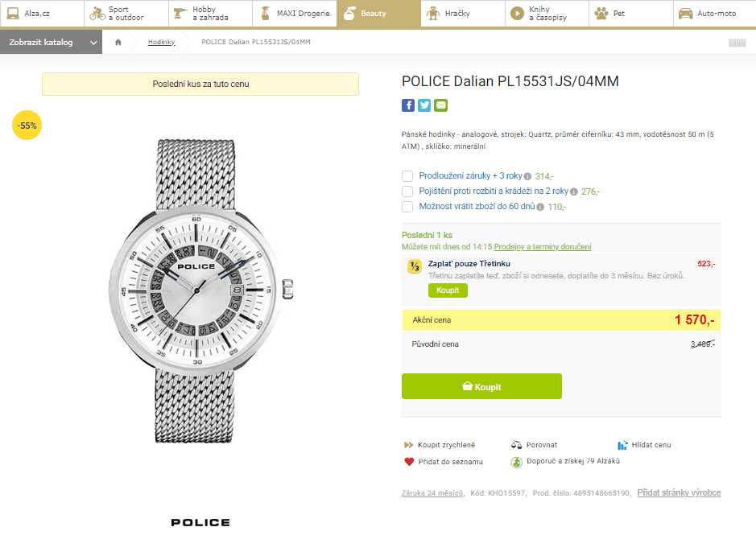Share product via Twitter icon

tap(424, 105)
